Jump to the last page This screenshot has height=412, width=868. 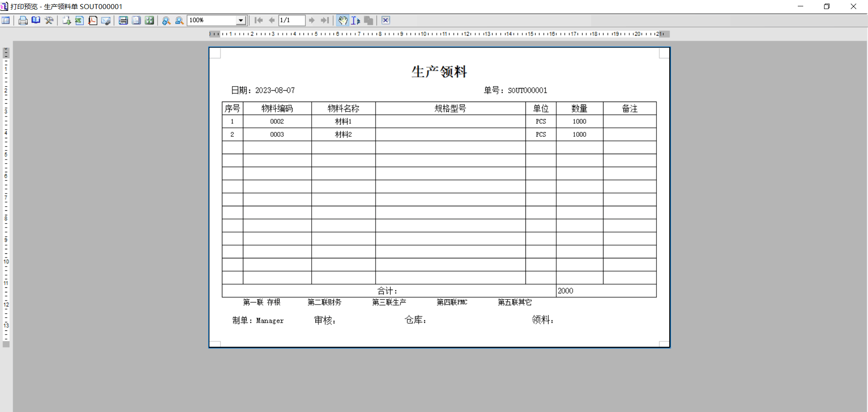(325, 20)
